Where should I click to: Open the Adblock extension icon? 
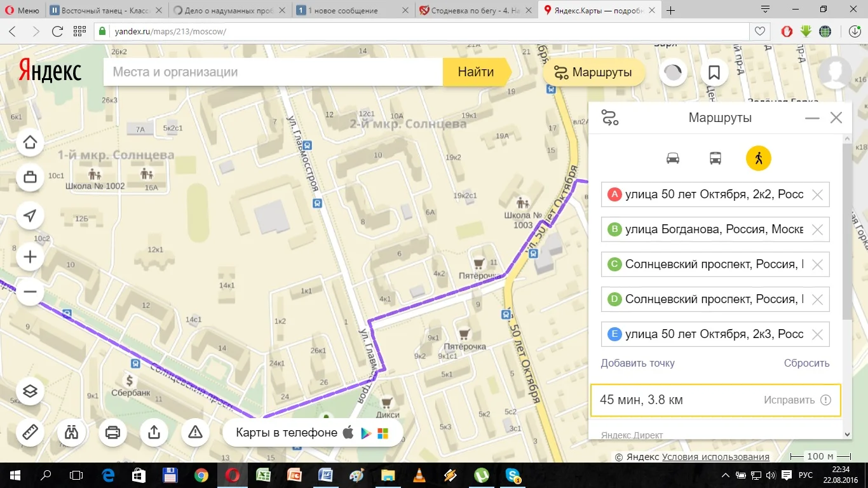click(787, 31)
